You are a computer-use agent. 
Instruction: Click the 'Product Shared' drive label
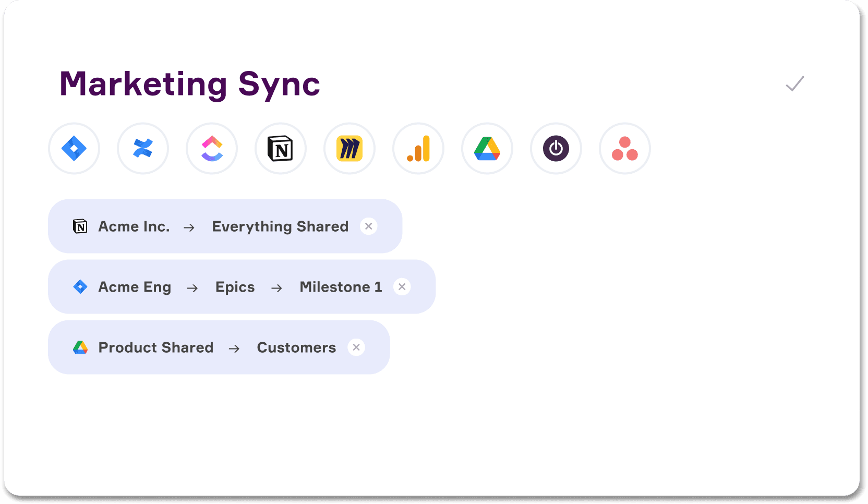(156, 347)
